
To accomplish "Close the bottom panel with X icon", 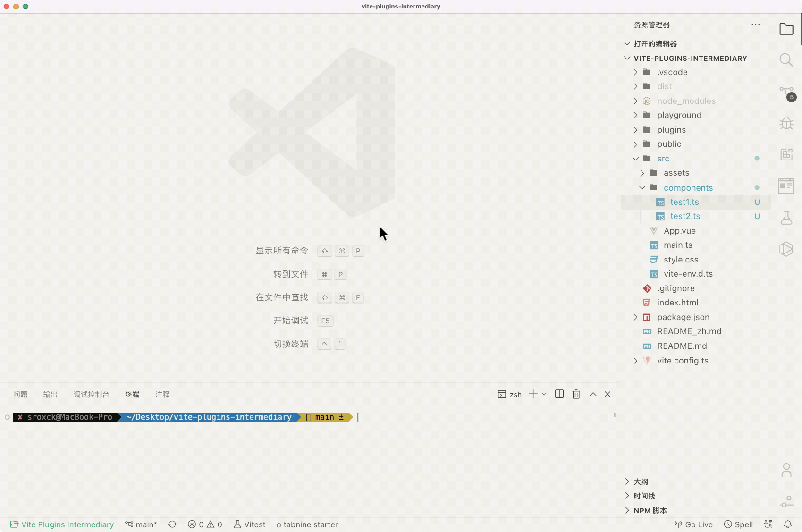I will tap(608, 394).
